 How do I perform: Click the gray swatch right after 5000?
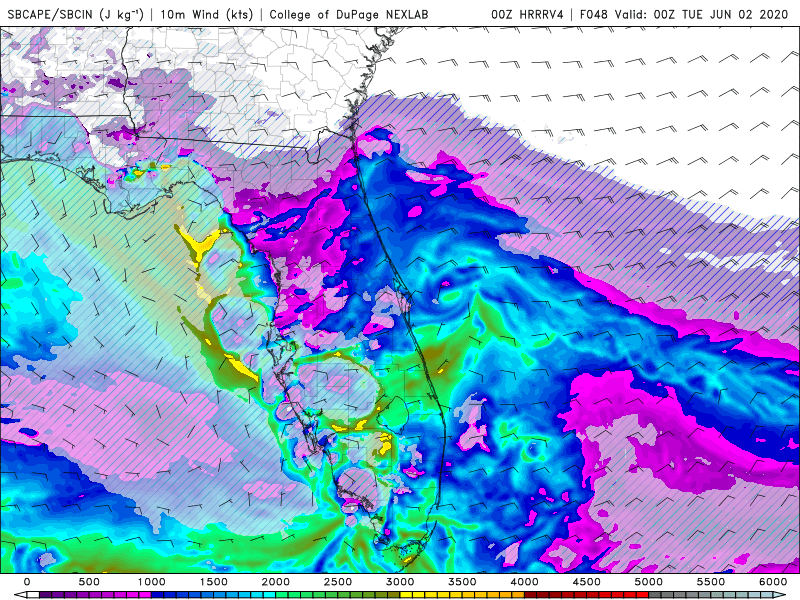click(x=655, y=595)
